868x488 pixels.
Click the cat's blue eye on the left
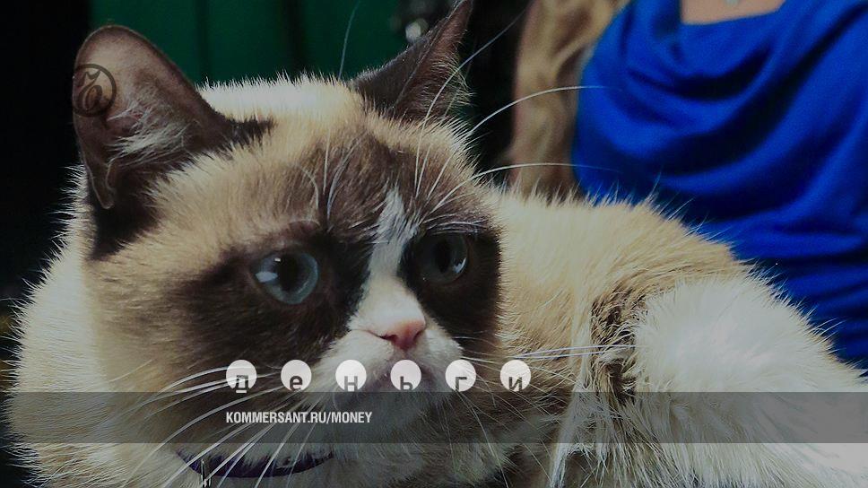[x=287, y=274]
